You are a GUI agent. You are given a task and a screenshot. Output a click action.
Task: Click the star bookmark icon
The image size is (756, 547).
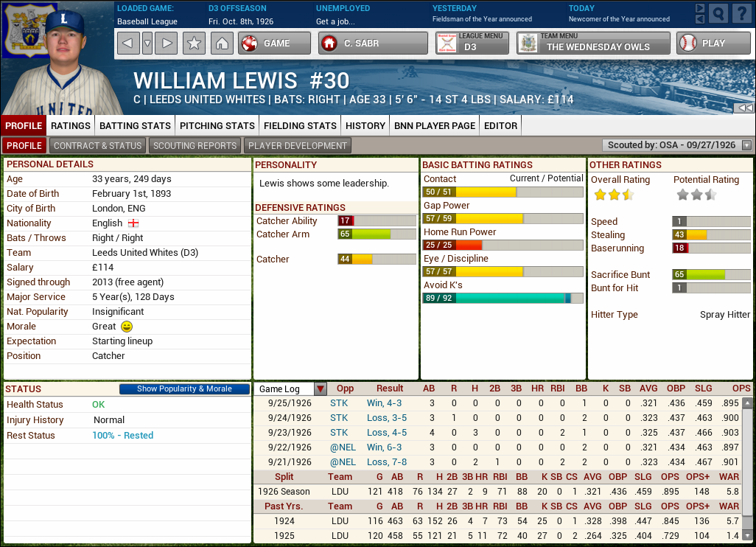pos(194,43)
